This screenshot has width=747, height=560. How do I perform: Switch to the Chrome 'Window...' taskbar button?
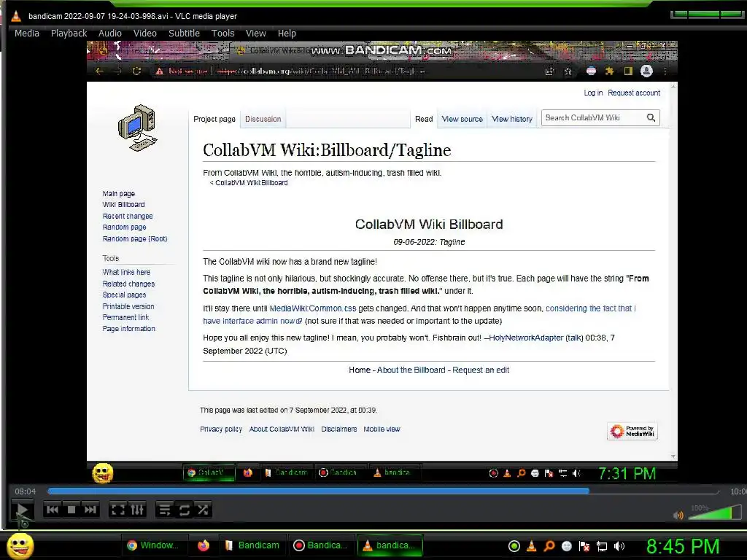pyautogui.click(x=154, y=545)
